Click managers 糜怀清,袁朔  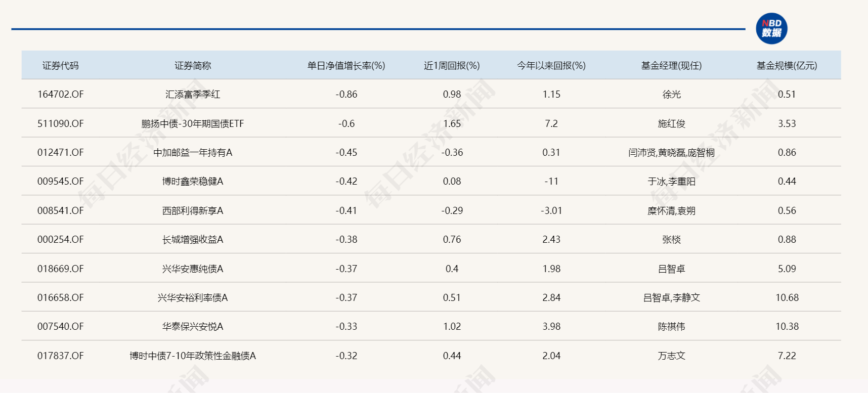672,210
